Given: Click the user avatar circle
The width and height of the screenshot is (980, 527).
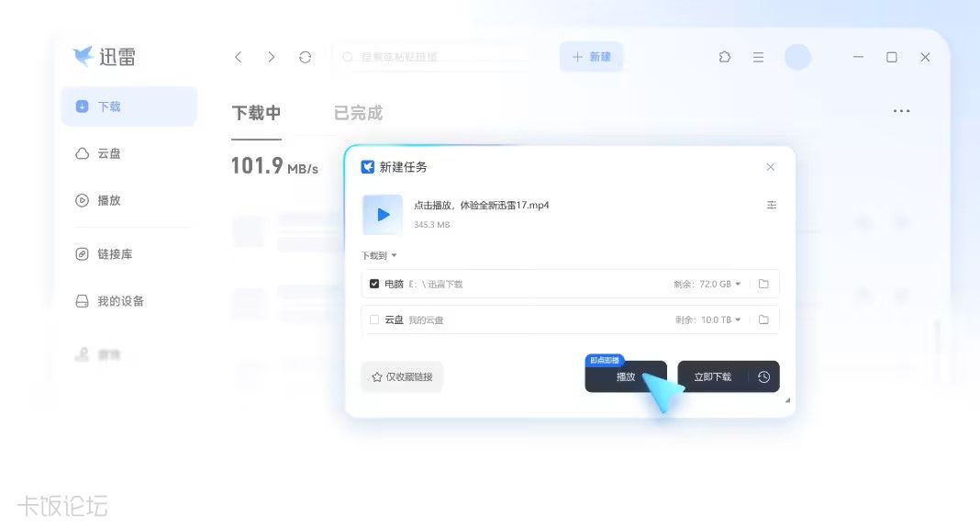Looking at the screenshot, I should point(797,57).
